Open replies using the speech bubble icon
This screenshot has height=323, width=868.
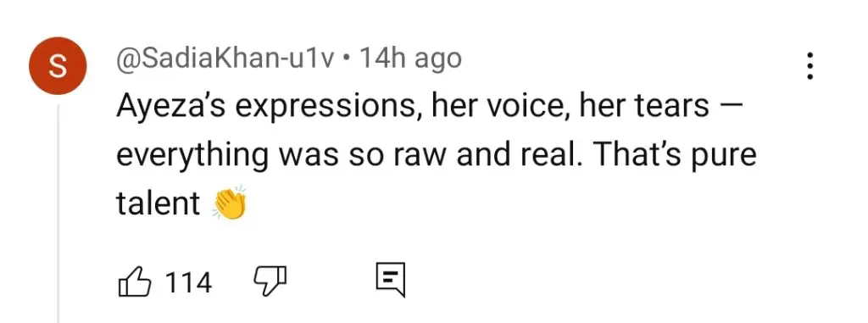point(391,280)
